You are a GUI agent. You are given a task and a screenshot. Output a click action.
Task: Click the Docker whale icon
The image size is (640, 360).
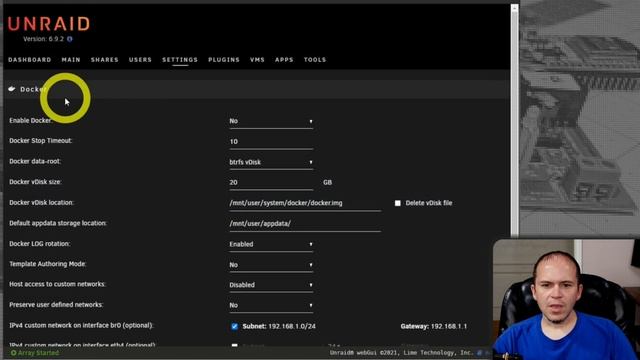point(11,89)
